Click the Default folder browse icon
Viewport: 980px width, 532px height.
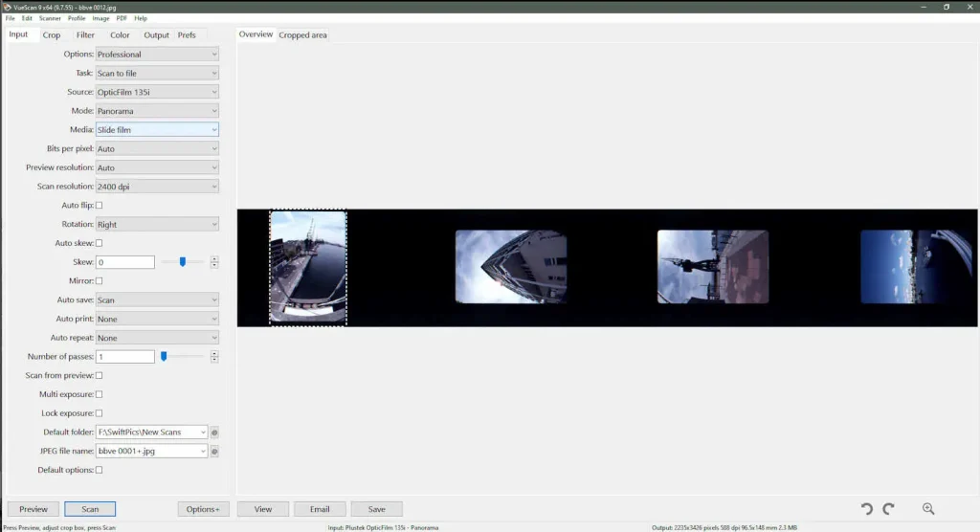(214, 432)
